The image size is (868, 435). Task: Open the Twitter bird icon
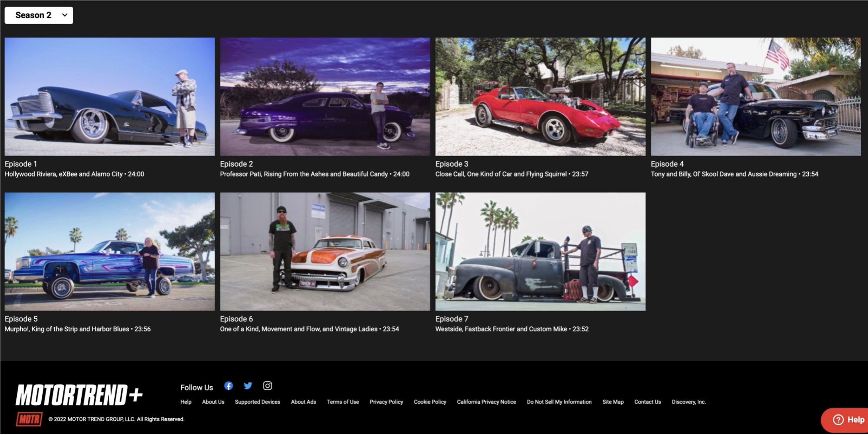(248, 386)
